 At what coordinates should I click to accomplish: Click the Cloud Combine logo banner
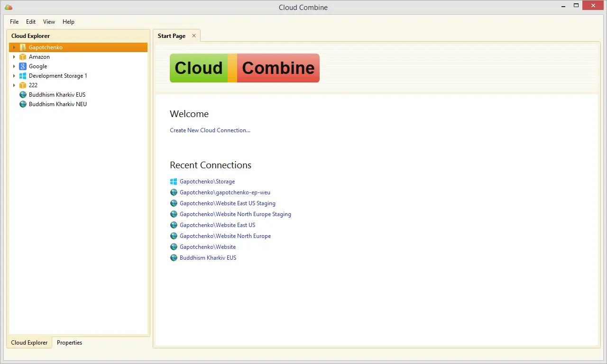(245, 68)
